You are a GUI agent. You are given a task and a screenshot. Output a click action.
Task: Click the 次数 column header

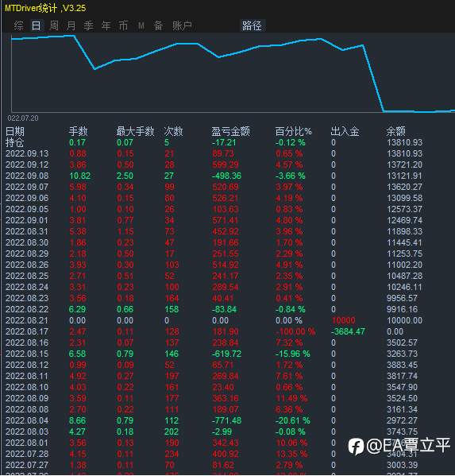[173, 131]
